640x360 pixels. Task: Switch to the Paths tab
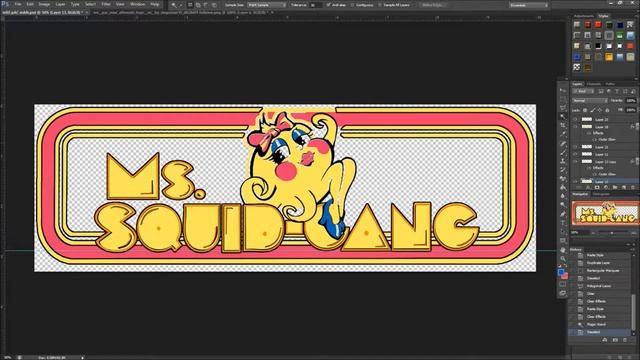point(610,84)
